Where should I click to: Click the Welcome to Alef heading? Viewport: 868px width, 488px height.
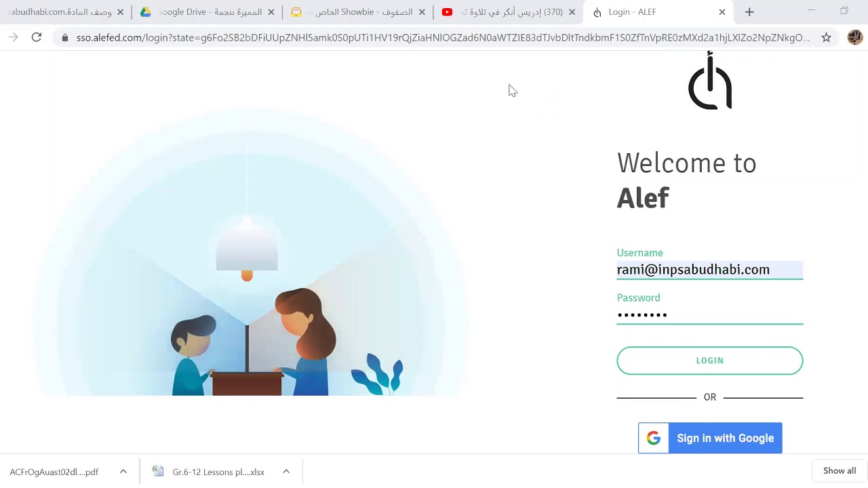coord(686,180)
